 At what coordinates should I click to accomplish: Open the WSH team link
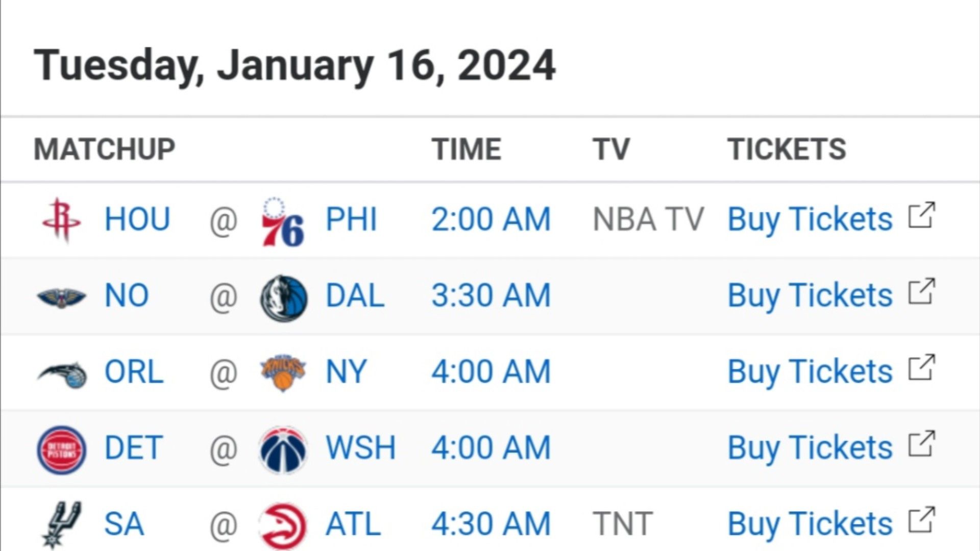[x=360, y=448]
